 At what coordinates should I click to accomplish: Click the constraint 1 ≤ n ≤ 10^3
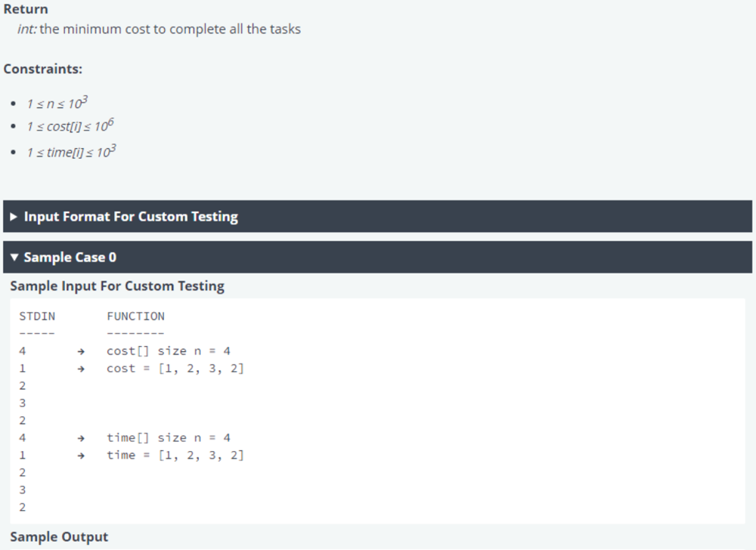coord(57,103)
